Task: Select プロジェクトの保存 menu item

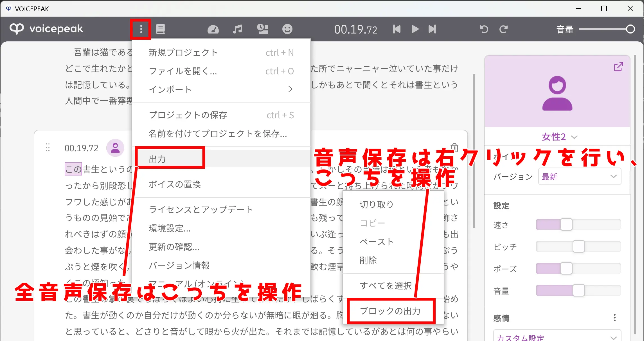Action: [x=221, y=115]
